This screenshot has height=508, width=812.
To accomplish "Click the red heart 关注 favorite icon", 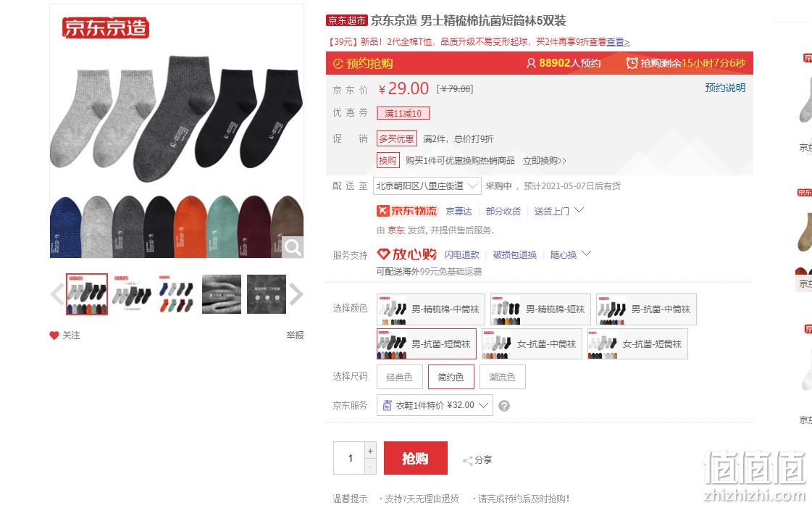I will click(x=54, y=336).
